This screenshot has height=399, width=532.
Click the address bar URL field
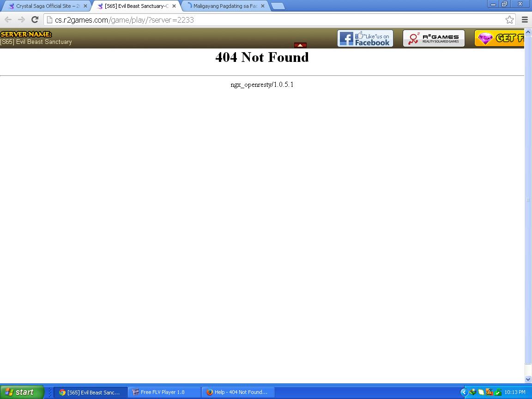point(277,19)
